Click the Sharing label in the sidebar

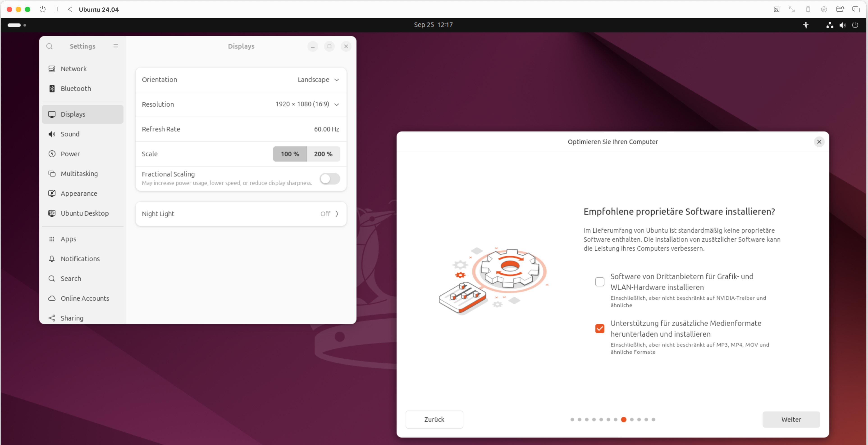(72, 318)
